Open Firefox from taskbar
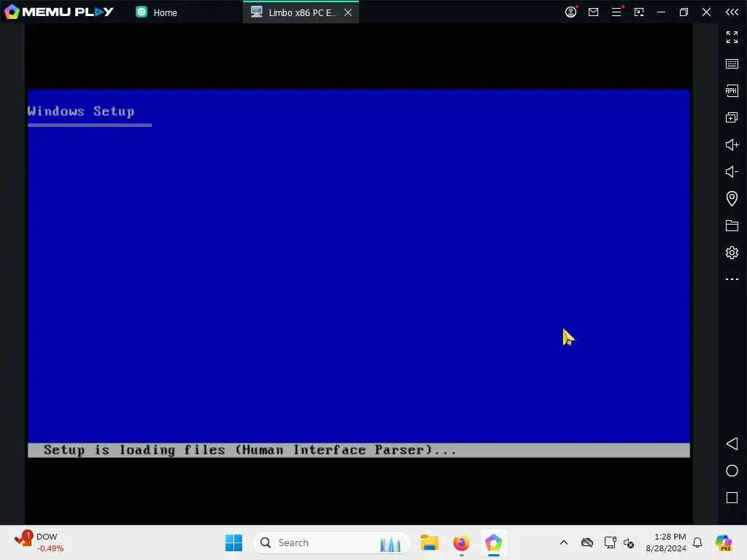 pyautogui.click(x=461, y=542)
